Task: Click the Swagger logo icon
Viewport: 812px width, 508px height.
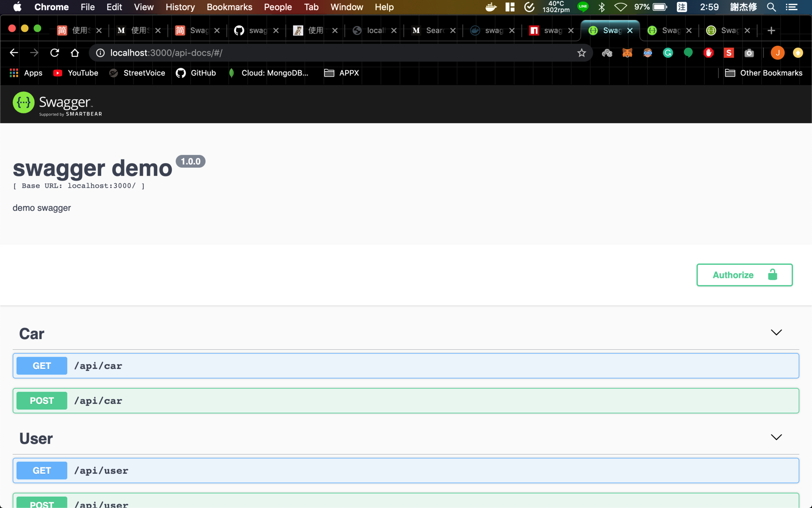Action: pos(23,103)
